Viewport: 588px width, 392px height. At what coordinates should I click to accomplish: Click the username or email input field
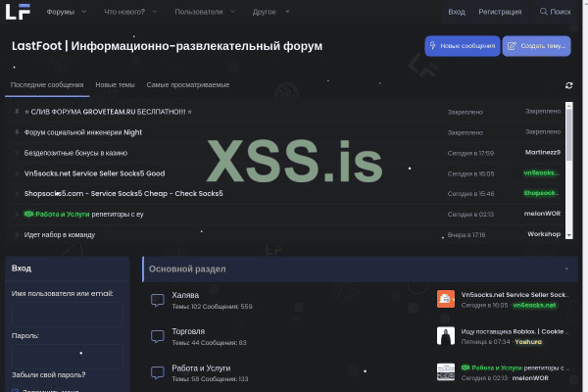click(x=67, y=315)
